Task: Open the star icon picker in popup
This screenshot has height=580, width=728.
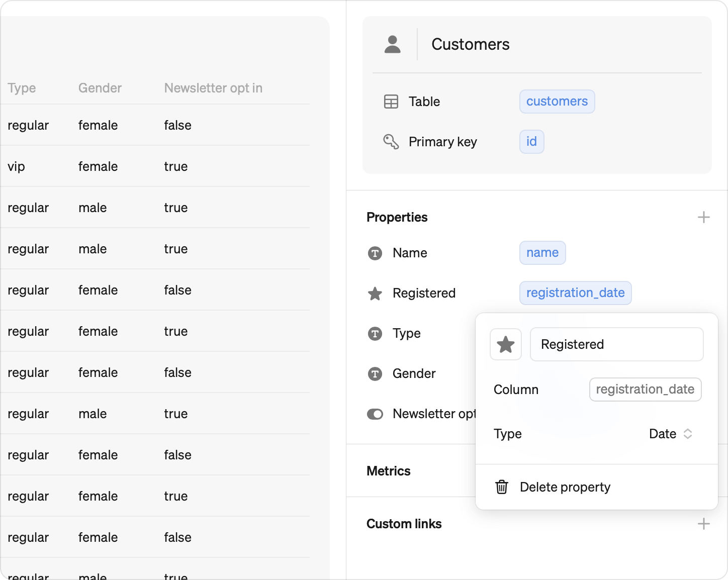Action: pyautogui.click(x=506, y=344)
